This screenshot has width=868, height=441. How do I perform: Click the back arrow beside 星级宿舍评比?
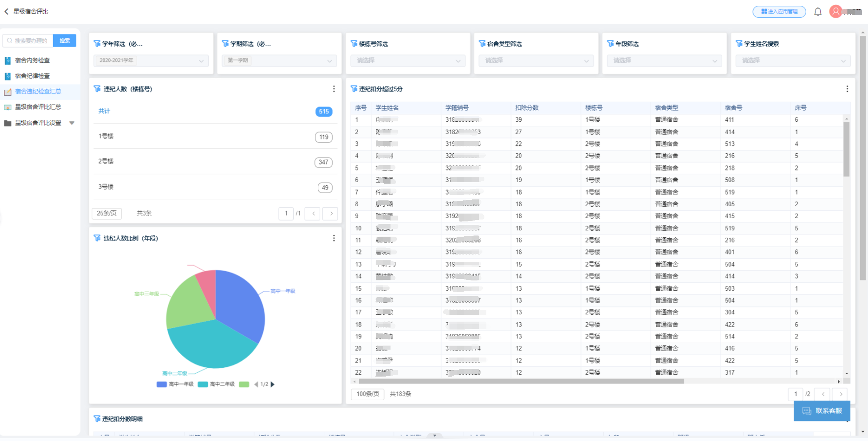click(6, 11)
